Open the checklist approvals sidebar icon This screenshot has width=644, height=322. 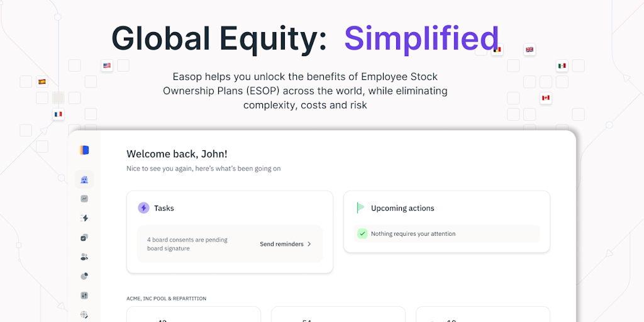click(84, 238)
